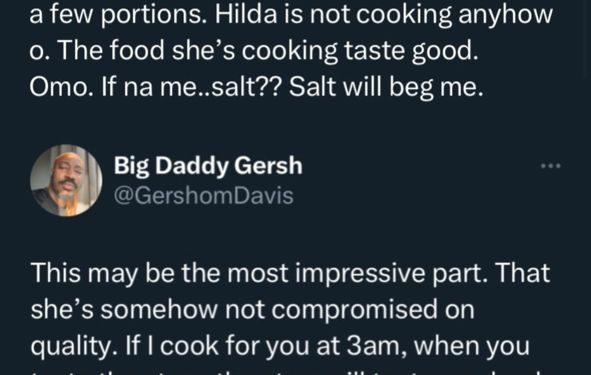This screenshot has width=591, height=375.
Task: Open the @GershomDavis handle link
Action: [x=204, y=196]
